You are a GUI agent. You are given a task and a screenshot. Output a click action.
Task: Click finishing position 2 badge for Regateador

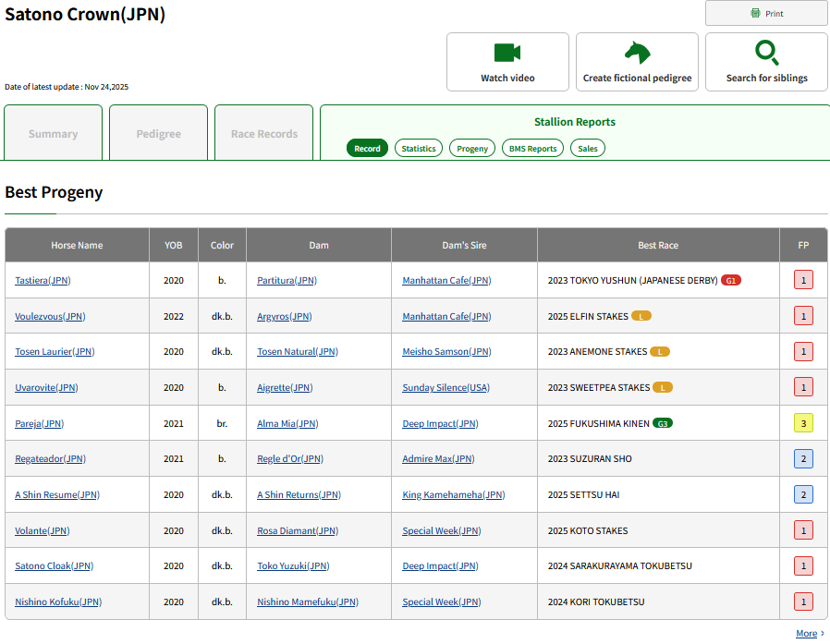803,459
